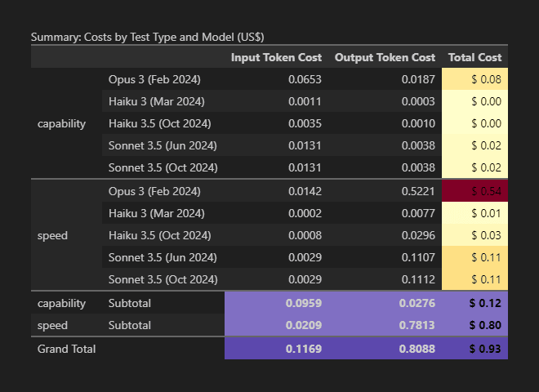Click the 'speed' group label above the Subtotal rows
Image resolution: width=539 pixels, height=392 pixels.
[x=52, y=236]
